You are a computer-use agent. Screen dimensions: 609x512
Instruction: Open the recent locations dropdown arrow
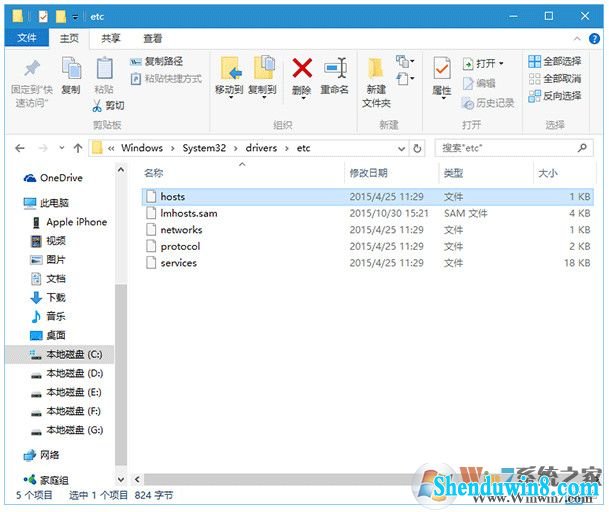point(62,148)
